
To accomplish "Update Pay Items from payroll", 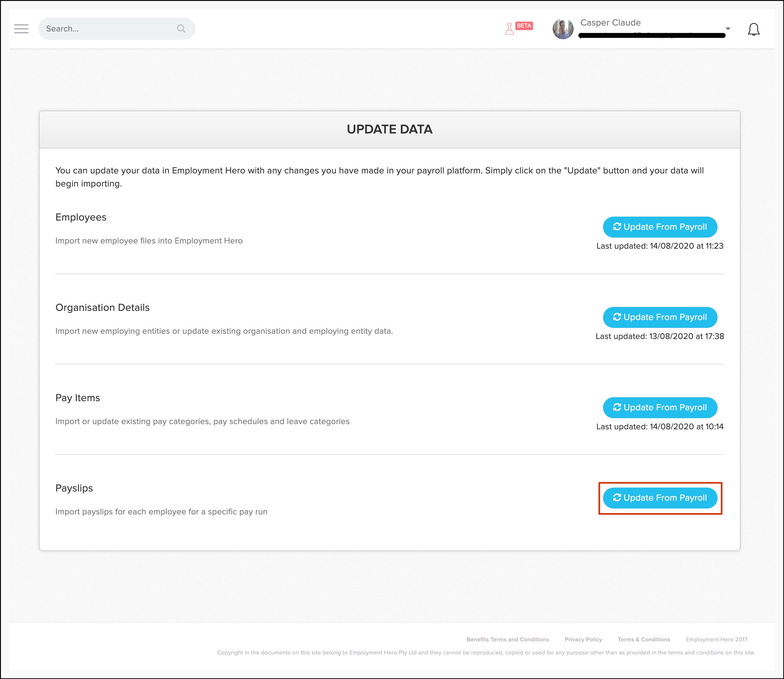I will [660, 407].
